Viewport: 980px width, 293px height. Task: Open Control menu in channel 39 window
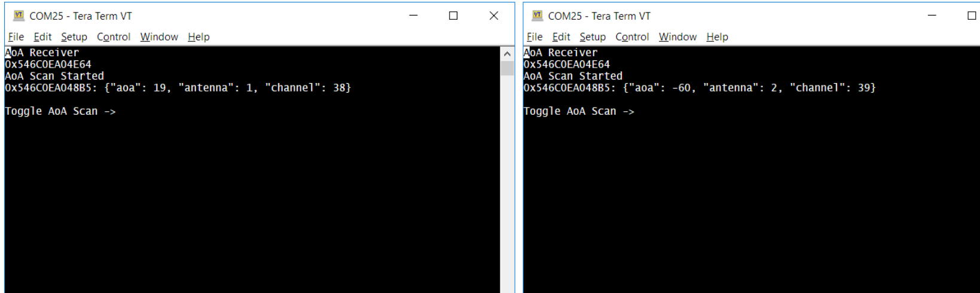[632, 37]
